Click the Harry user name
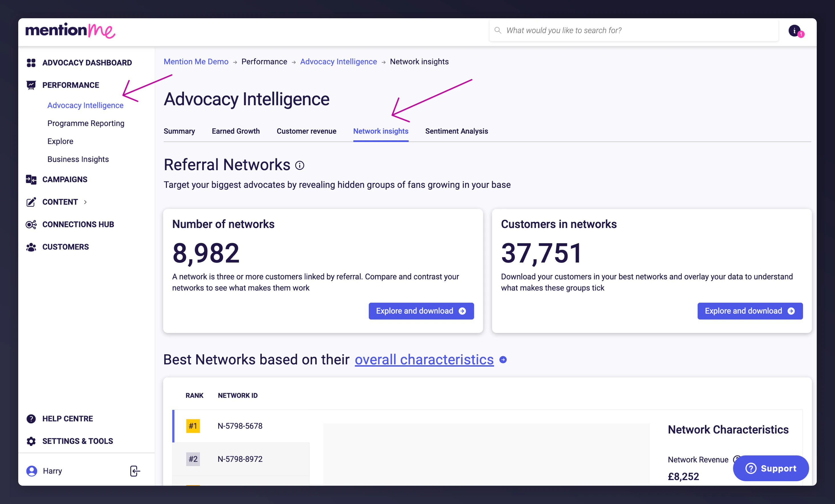 tap(52, 471)
